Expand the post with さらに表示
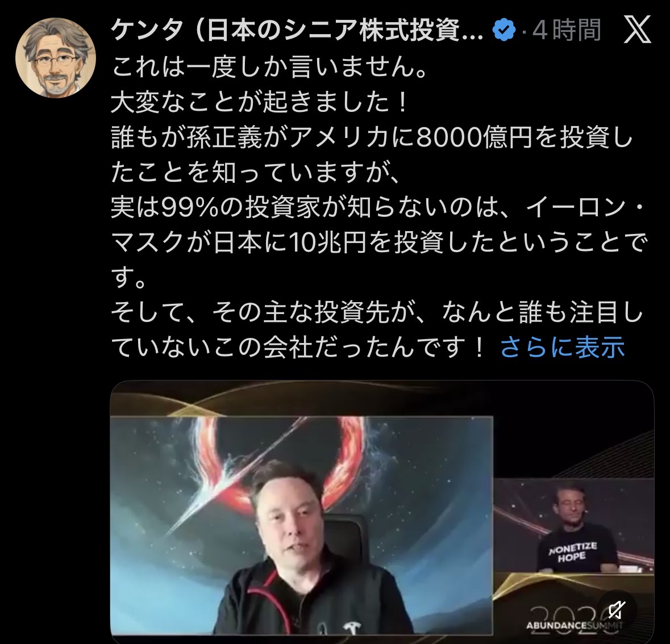Image resolution: width=670 pixels, height=644 pixels. [x=563, y=347]
